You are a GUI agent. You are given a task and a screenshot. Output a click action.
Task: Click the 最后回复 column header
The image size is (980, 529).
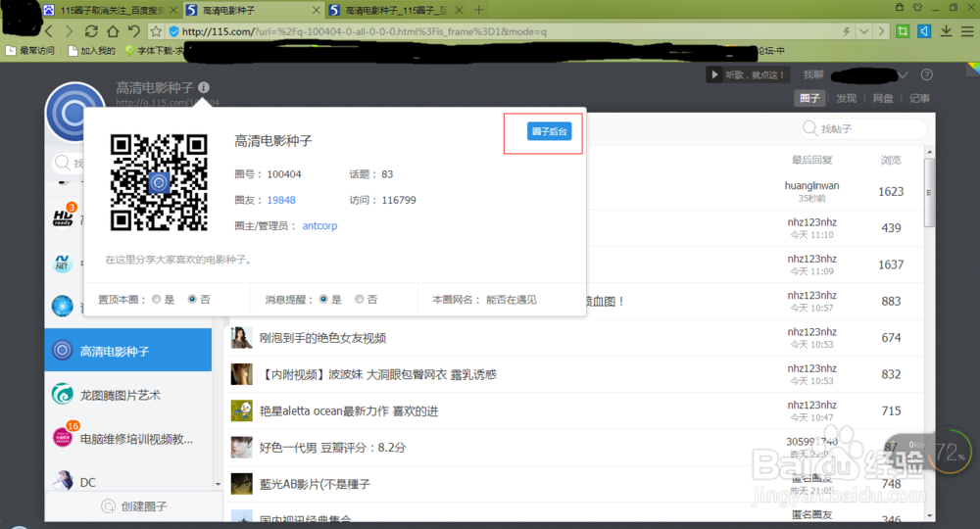click(811, 160)
